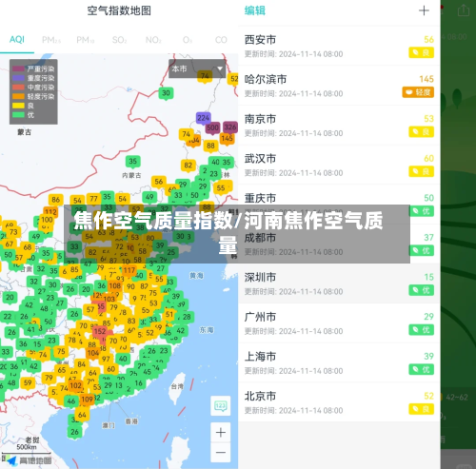The image size is (476, 469).
Task: Click the 重度污染 legend color swatch
Action: pyautogui.click(x=18, y=78)
